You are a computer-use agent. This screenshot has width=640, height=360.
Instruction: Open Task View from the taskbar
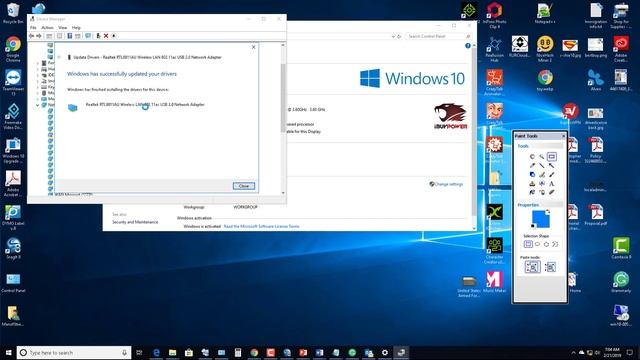(x=139, y=352)
